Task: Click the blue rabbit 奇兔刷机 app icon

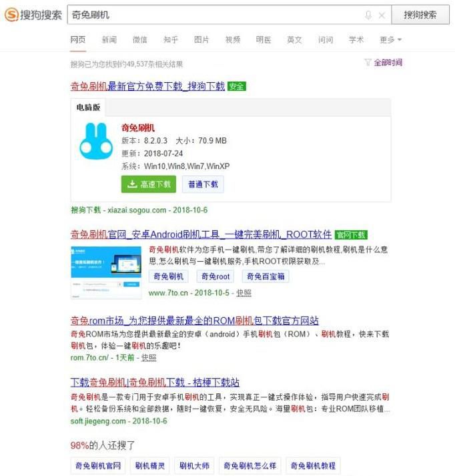Action: click(x=96, y=141)
